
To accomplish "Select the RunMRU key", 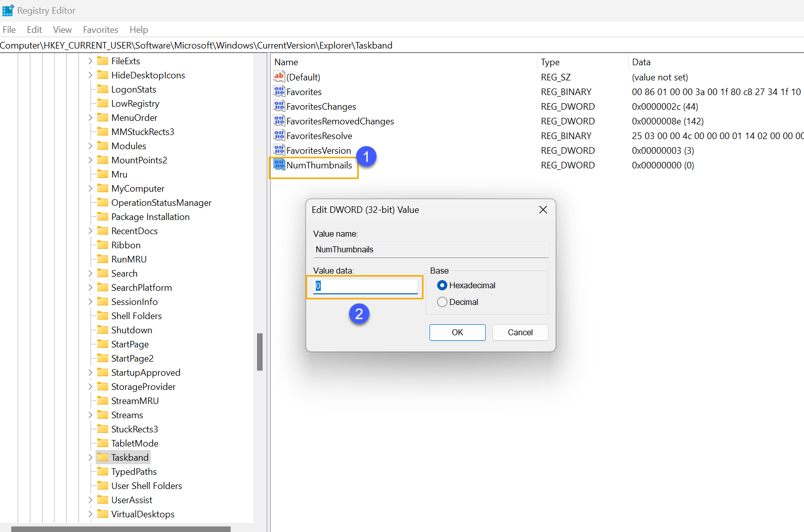I will coord(129,259).
